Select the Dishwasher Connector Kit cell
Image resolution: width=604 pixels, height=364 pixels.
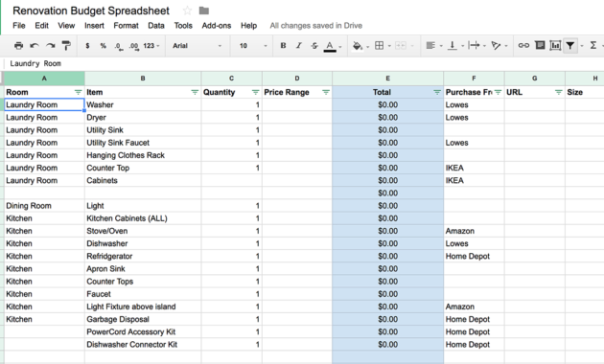(143, 345)
